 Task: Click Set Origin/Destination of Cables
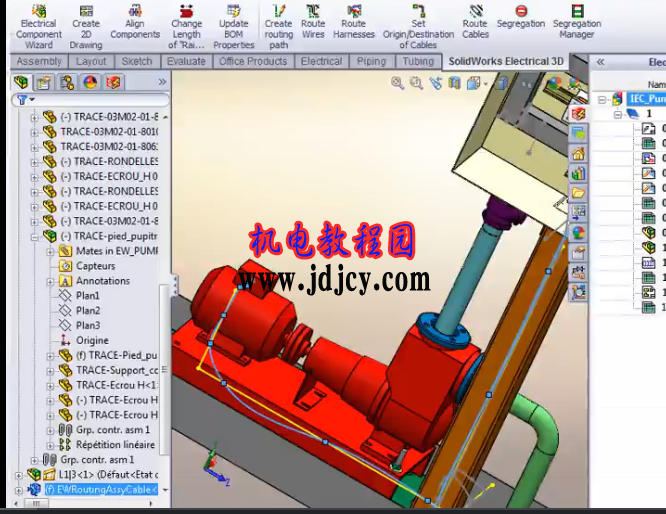coord(418,26)
